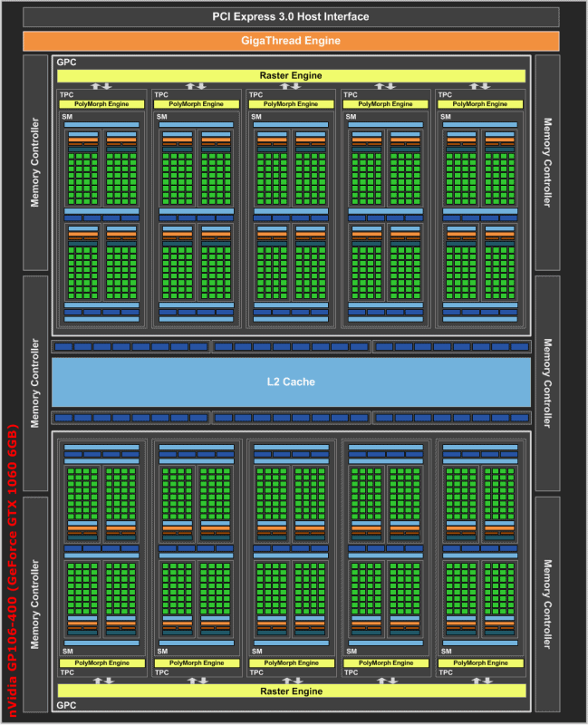Image resolution: width=588 pixels, height=725 pixels.
Task: Click the L2 Cache block
Action: point(291,382)
